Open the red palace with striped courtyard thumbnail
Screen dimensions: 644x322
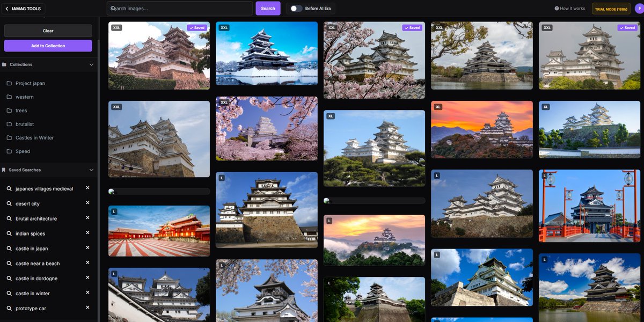[159, 231]
